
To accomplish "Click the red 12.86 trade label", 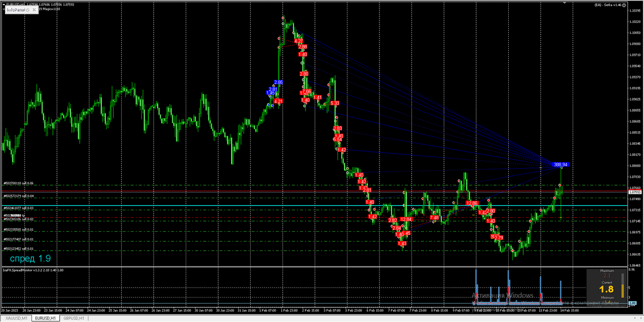I will [472, 203].
